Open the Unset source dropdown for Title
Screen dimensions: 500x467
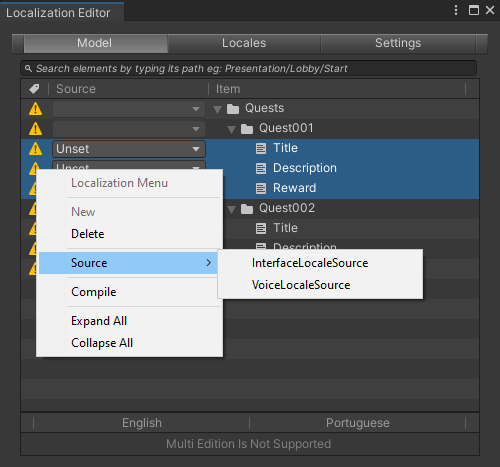129,149
